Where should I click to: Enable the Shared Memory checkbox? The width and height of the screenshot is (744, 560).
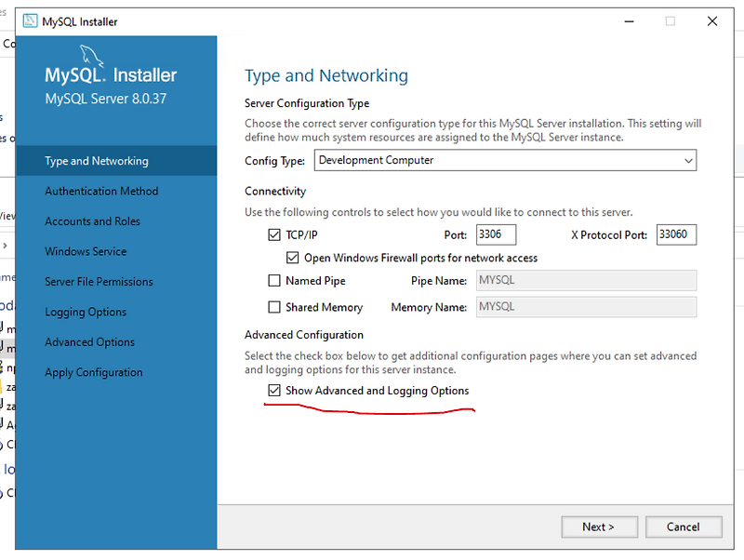click(x=274, y=307)
